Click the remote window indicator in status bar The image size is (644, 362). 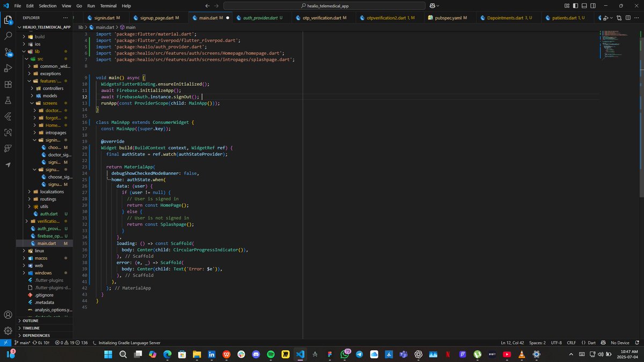click(x=5, y=343)
